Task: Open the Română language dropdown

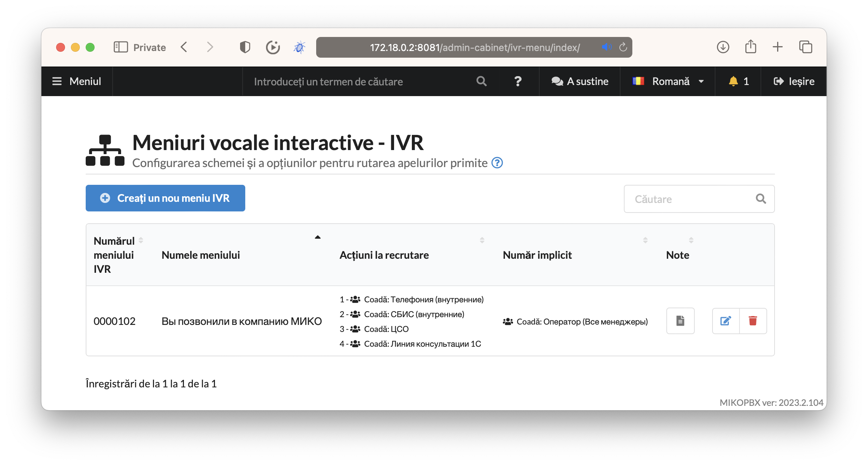Action: [668, 81]
